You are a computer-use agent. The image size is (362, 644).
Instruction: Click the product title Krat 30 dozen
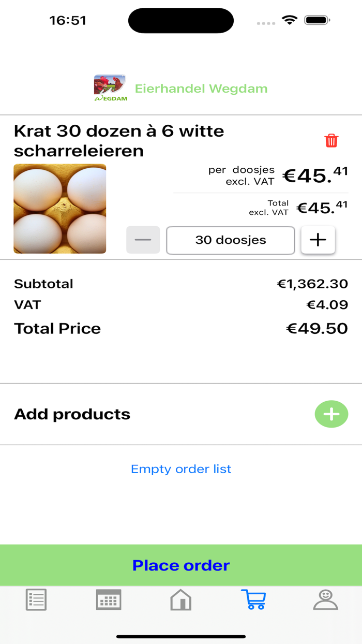[x=119, y=141]
